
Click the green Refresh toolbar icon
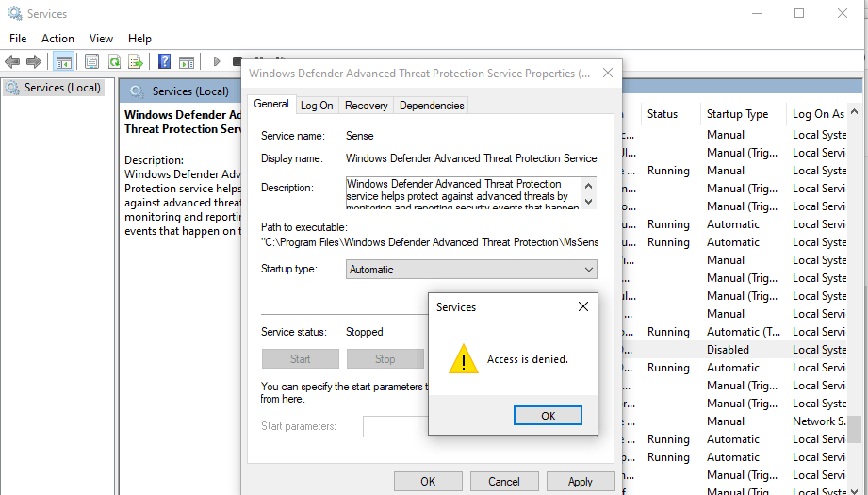(114, 61)
